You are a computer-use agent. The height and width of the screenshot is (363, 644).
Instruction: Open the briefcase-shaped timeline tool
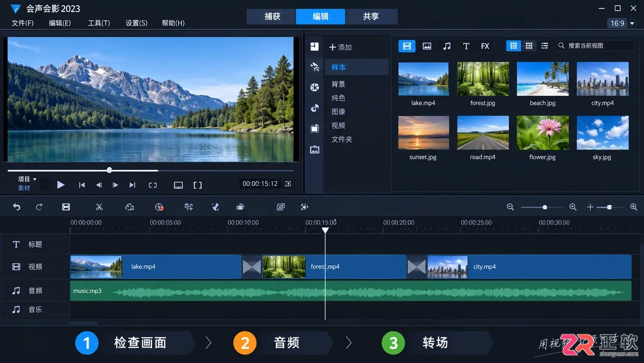pyautogui.click(x=240, y=207)
